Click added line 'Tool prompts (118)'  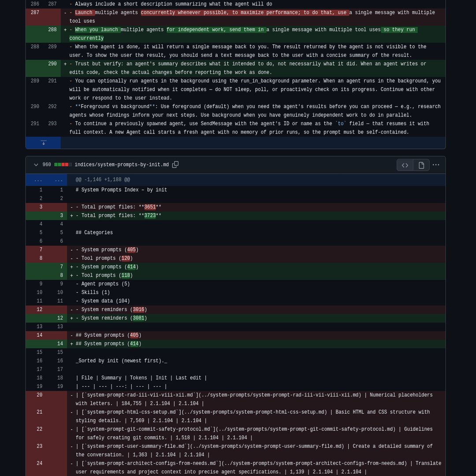tap(235, 275)
